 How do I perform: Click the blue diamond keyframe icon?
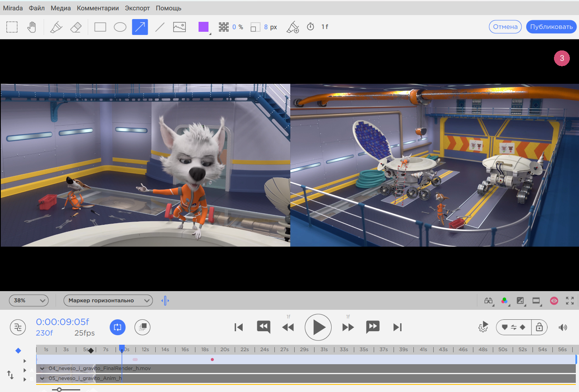[18, 351]
